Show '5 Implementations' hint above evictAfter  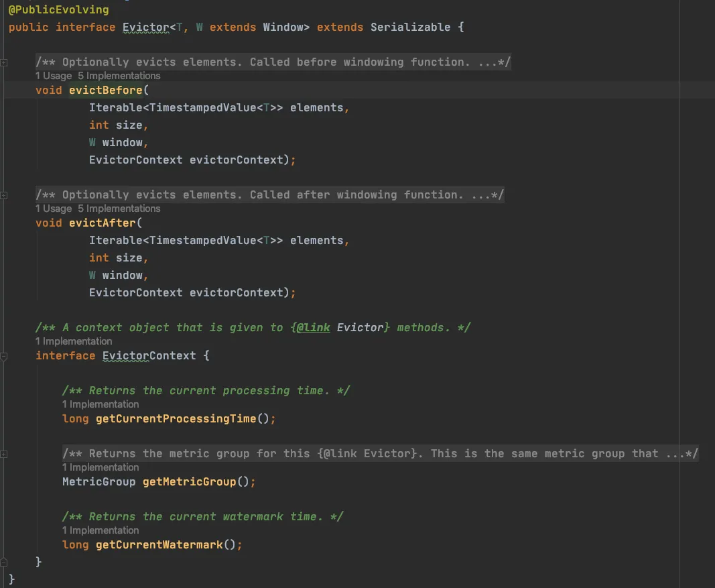point(119,209)
